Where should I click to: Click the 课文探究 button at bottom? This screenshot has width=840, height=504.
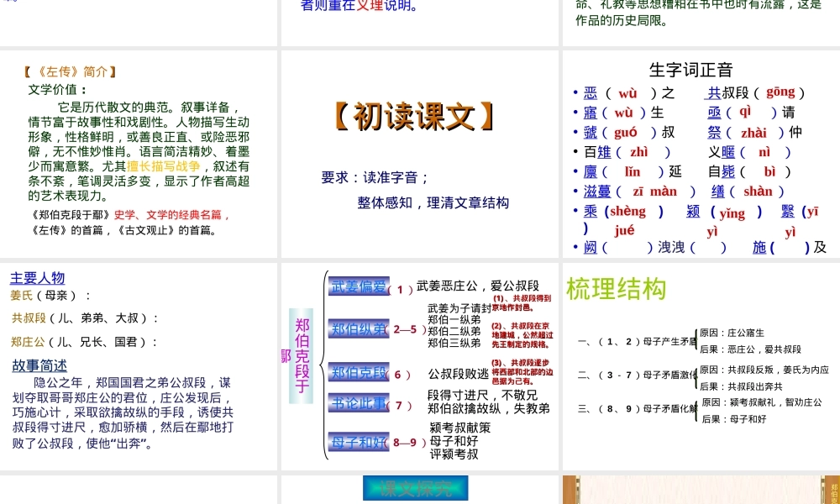tap(415, 488)
